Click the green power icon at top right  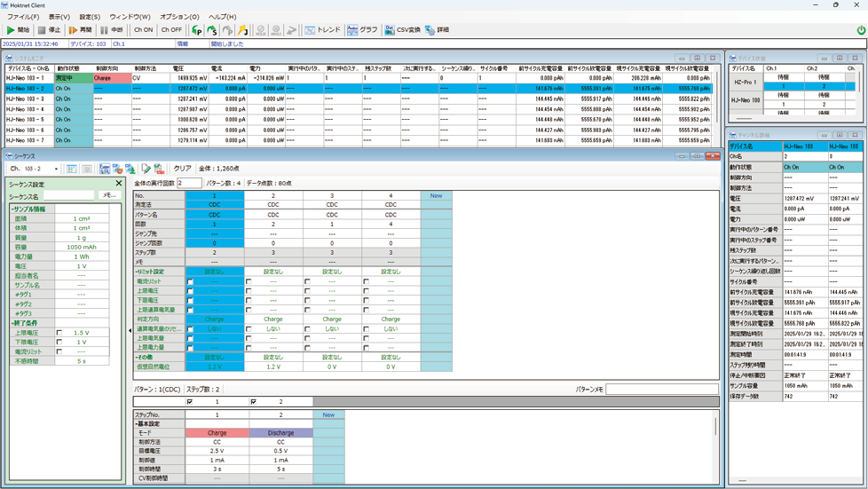tap(860, 30)
